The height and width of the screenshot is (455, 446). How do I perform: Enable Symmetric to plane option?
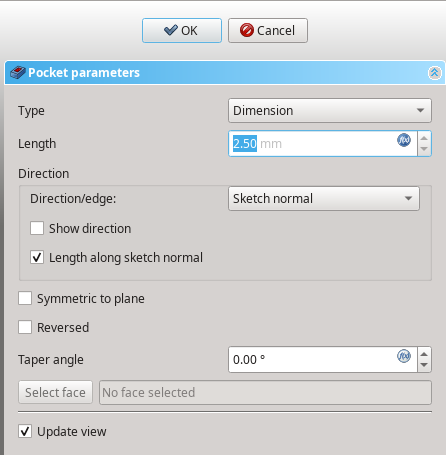(25, 298)
